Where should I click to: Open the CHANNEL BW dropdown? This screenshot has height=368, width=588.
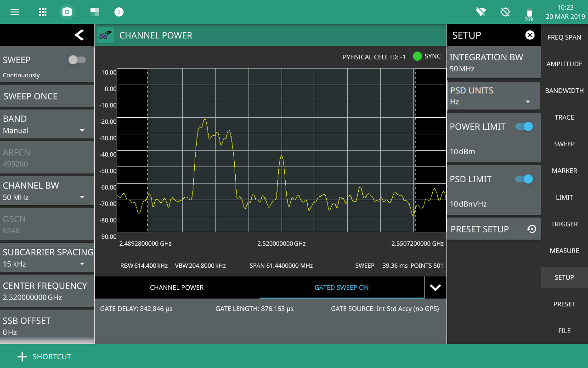(47, 191)
